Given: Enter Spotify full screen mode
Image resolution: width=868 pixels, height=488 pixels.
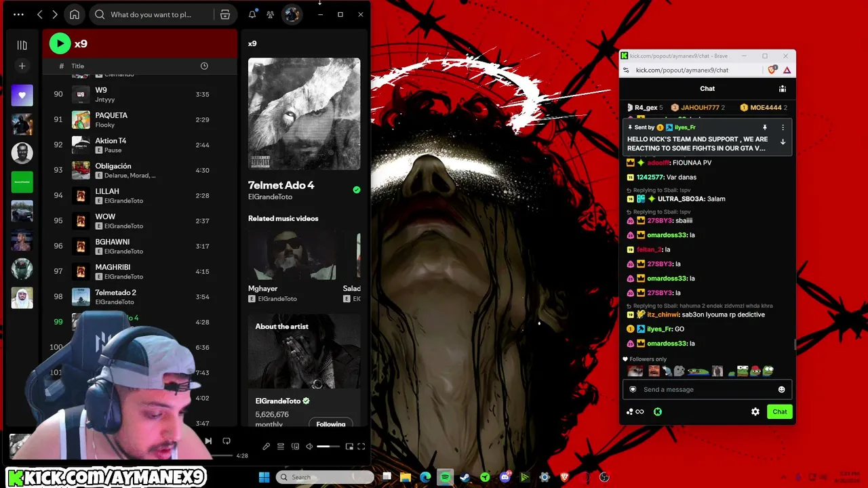Looking at the screenshot, I should pos(361,446).
